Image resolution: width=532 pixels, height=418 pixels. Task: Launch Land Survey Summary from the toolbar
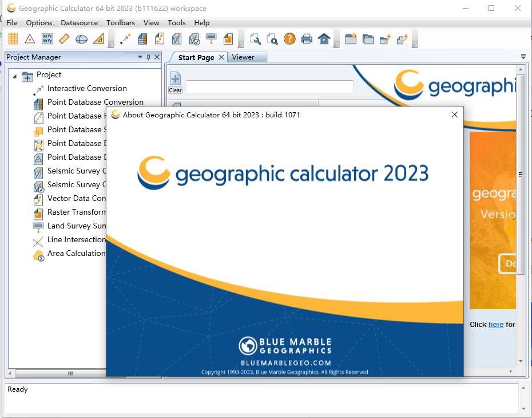coord(212,39)
